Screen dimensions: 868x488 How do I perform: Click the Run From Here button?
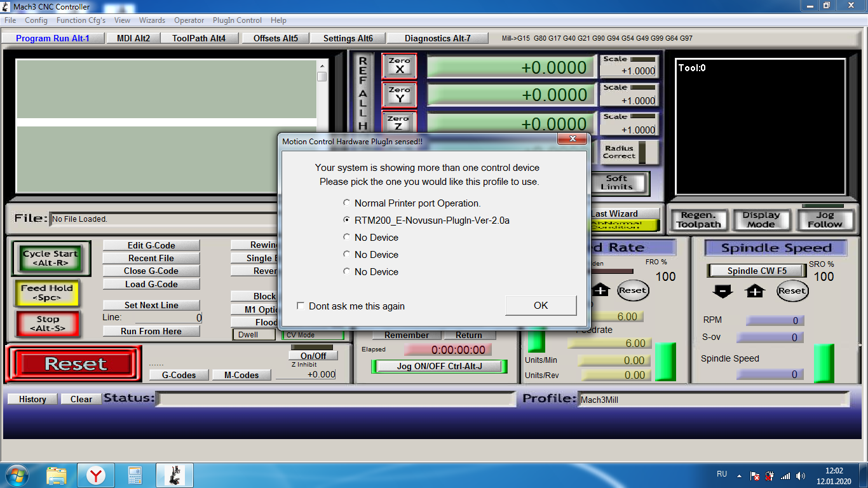click(x=151, y=331)
